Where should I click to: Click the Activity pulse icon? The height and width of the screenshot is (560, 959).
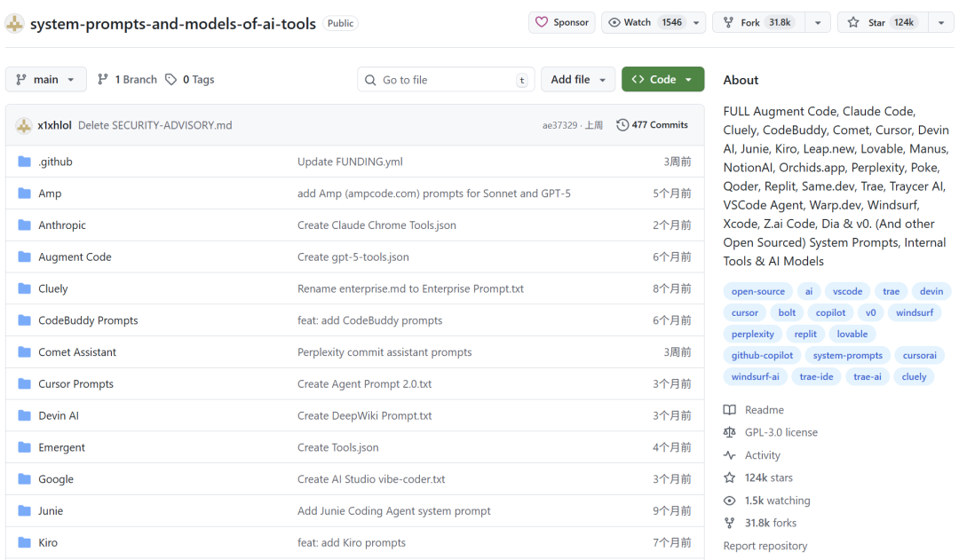click(x=730, y=455)
